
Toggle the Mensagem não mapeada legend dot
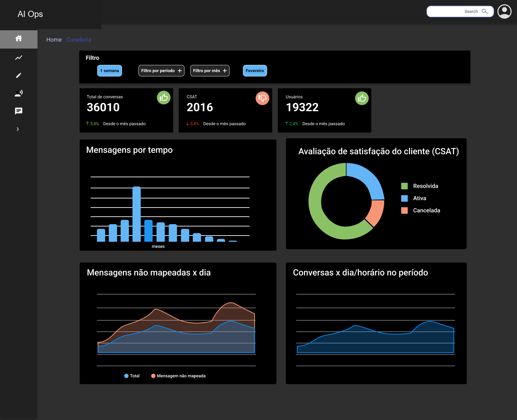coord(153,376)
